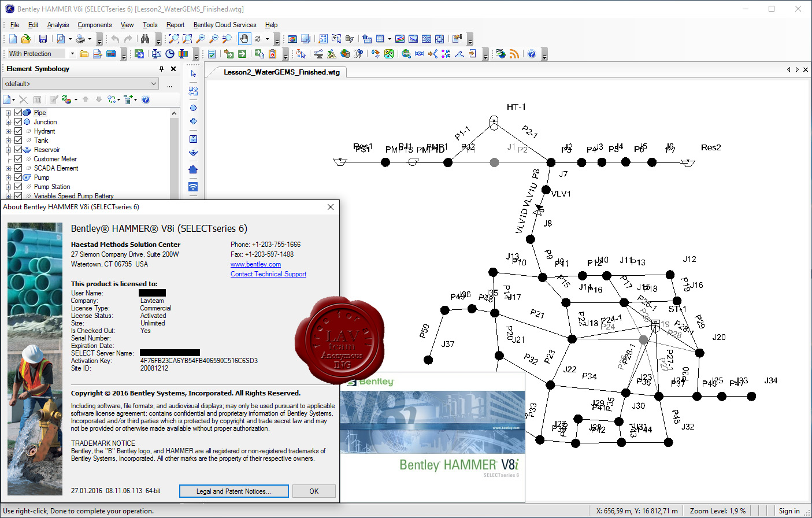Select the wireless SCADA element tool
This screenshot has height=518, width=812.
[x=193, y=187]
